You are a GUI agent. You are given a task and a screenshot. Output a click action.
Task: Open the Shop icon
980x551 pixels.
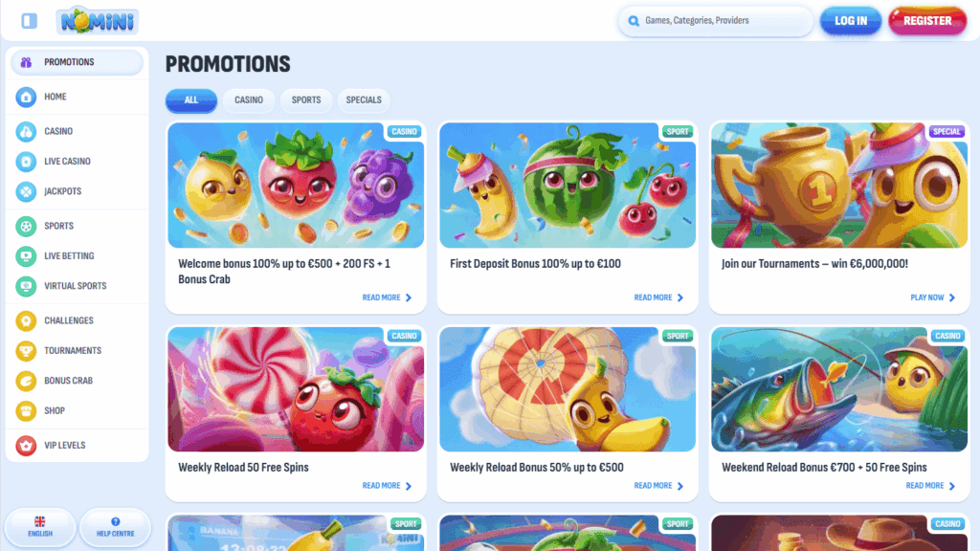26,410
